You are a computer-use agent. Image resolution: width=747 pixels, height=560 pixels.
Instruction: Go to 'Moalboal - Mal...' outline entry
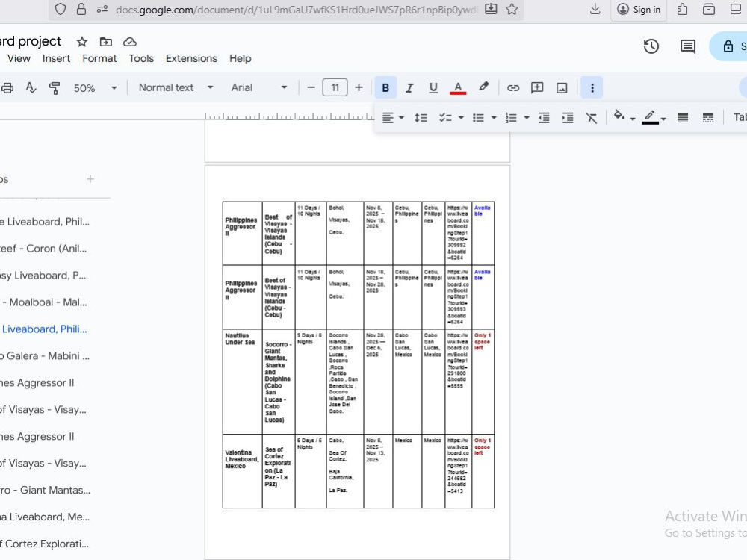44,302
